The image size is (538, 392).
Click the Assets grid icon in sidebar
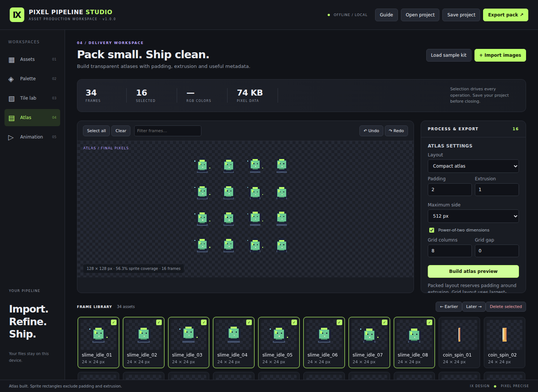[12, 60]
